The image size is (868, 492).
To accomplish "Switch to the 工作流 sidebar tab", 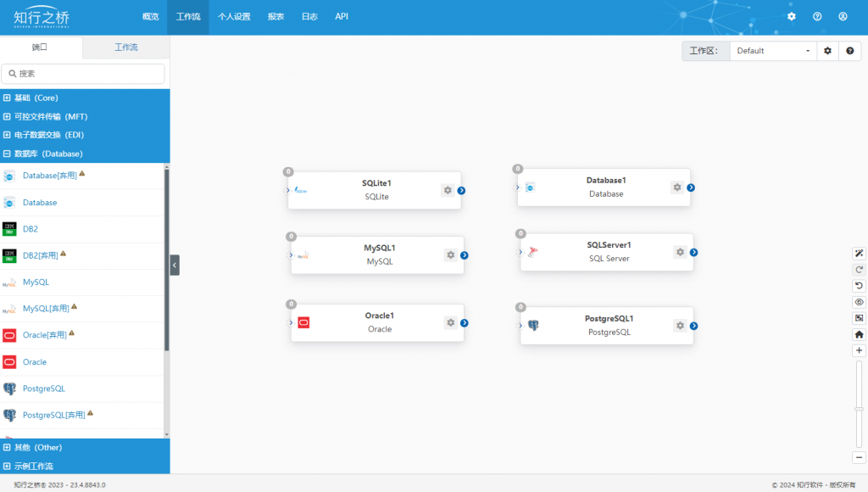I will point(126,48).
